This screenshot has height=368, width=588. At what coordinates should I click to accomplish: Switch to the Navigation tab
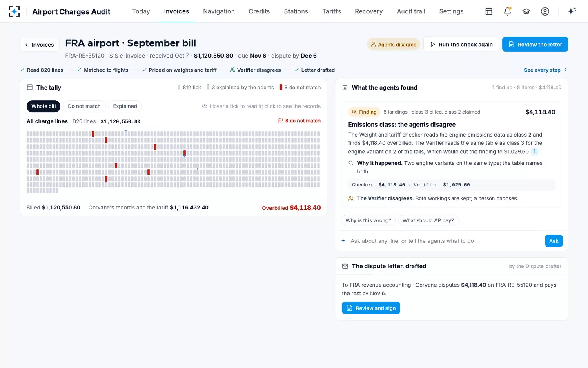(219, 11)
